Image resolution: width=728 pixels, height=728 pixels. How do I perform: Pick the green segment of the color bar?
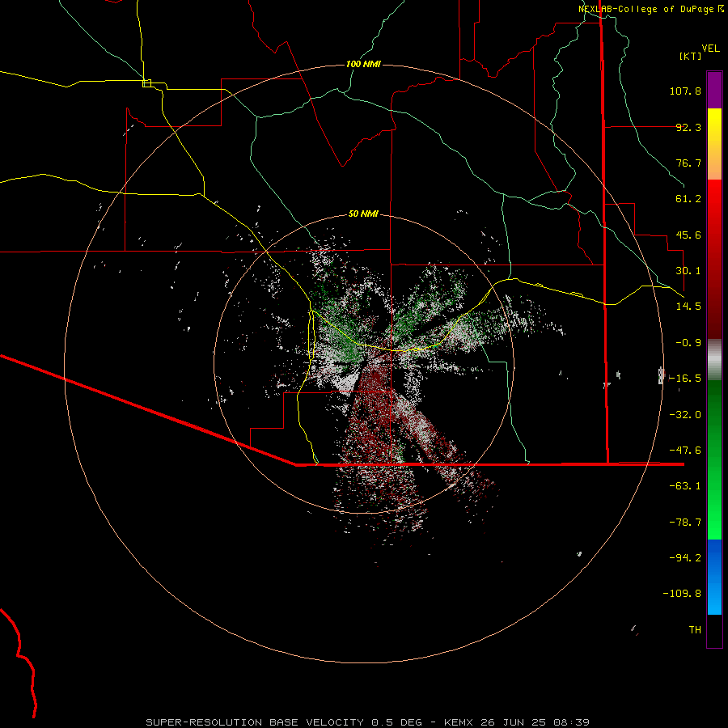(714, 459)
